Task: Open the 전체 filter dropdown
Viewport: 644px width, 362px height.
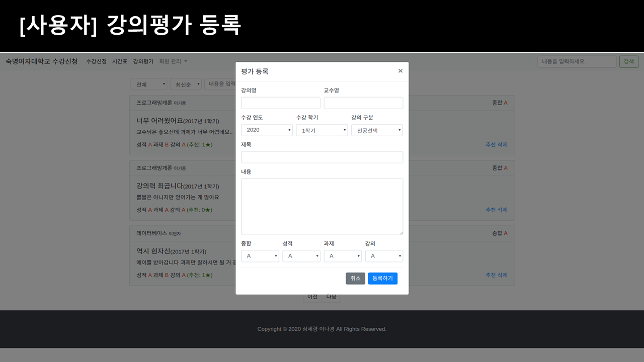Action: pos(149,84)
